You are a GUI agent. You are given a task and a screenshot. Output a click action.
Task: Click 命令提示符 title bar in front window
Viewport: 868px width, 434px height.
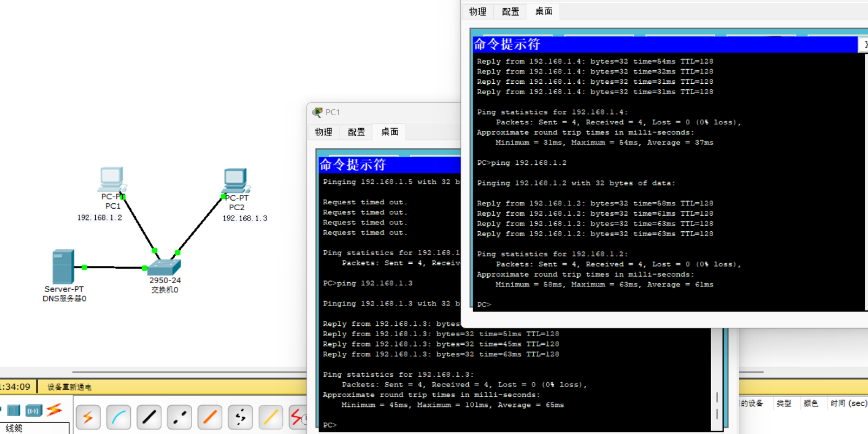[x=665, y=44]
